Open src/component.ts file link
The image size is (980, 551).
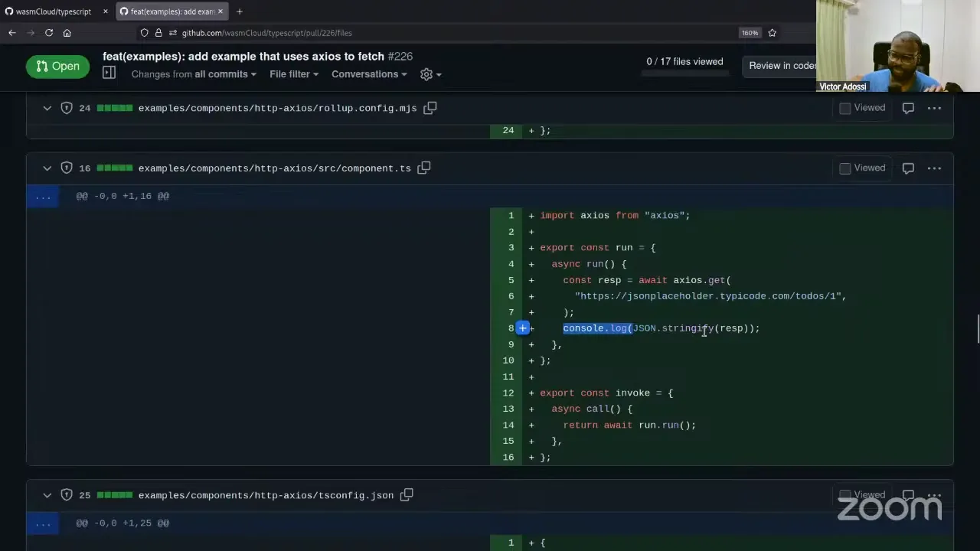(x=274, y=168)
